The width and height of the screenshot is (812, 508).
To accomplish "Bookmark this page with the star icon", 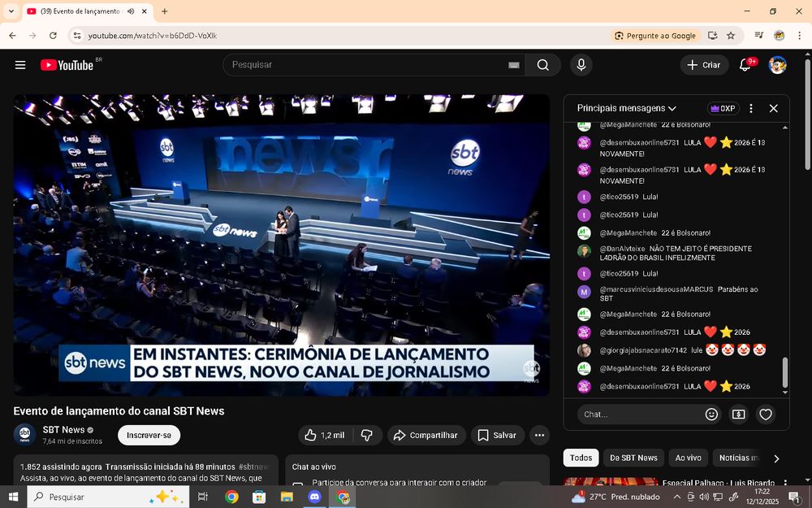I will [731, 36].
